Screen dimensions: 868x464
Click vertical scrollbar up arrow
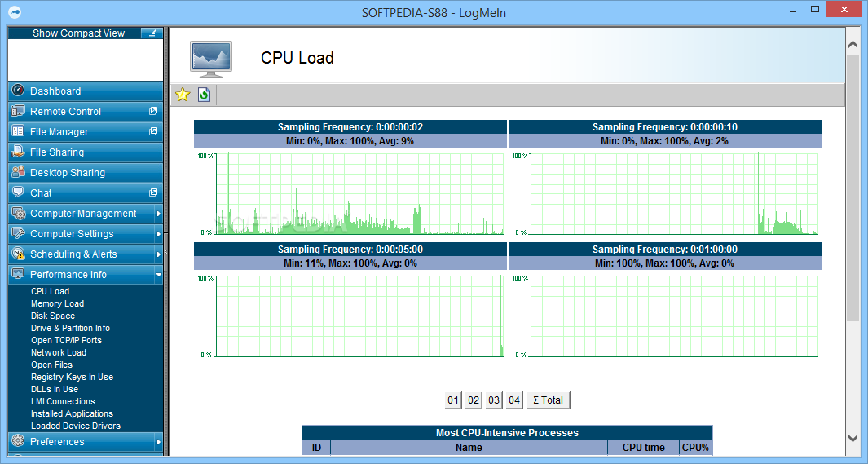click(853, 45)
